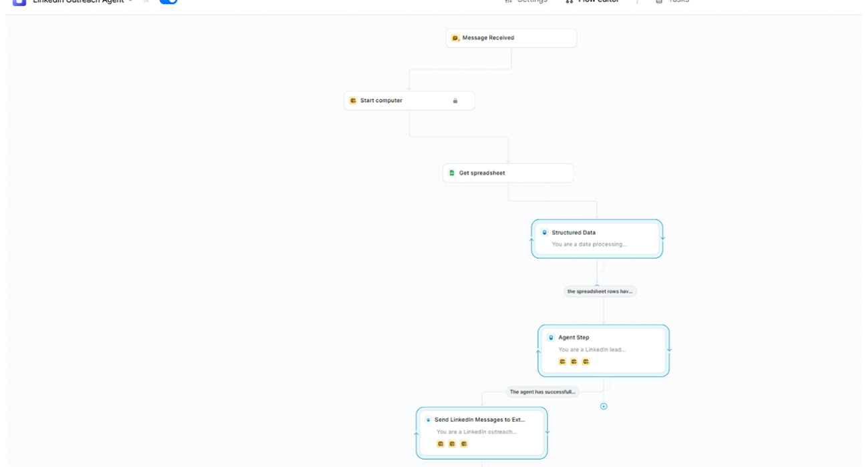This screenshot has width=868, height=467.
Task: Open the LinkedIn Outreach Agent name dropdown
Action: [x=131, y=1]
